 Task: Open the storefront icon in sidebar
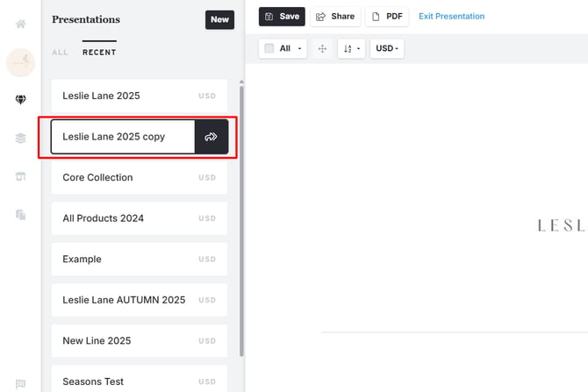(x=21, y=176)
